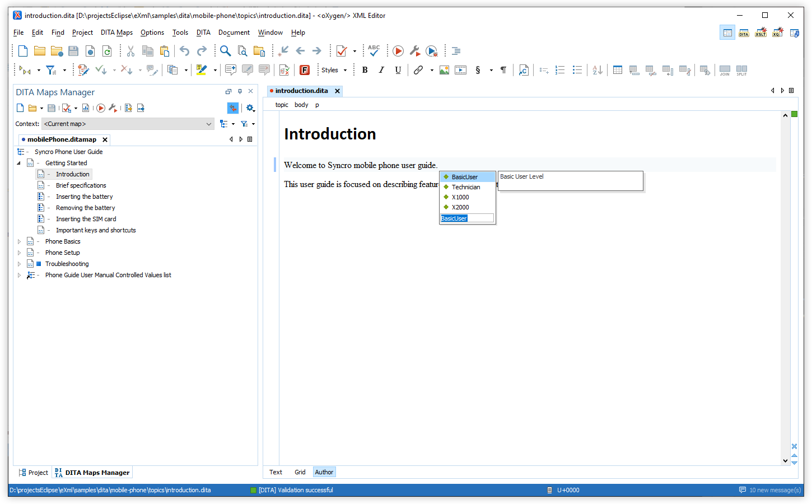Switch to Text editing mode tab
The width and height of the screenshot is (812, 504).
[276, 472]
